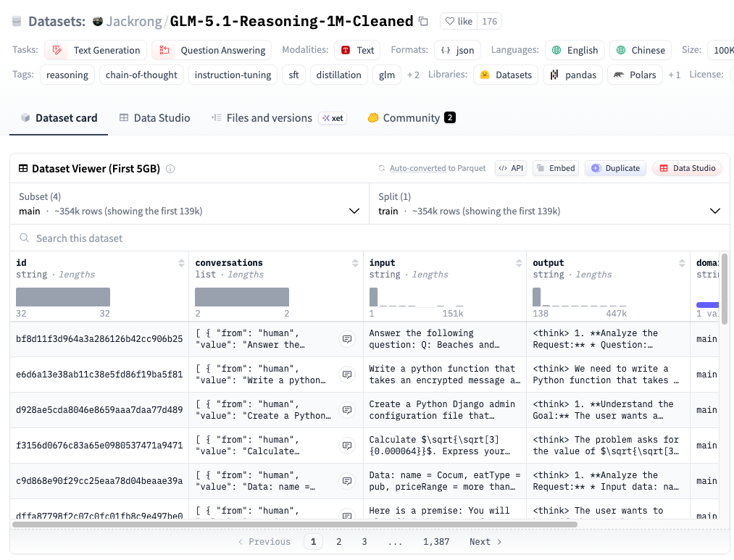Click the chain-of-thought tag
The width and height of the screenshot is (734, 560).
(x=141, y=75)
